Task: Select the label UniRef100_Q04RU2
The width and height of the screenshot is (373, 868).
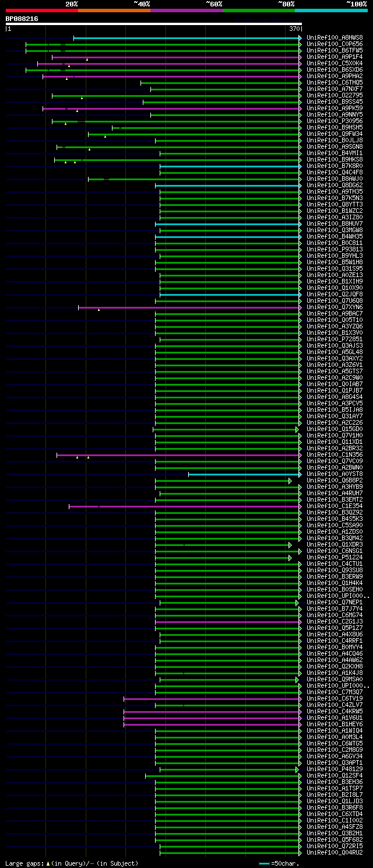Action: point(335,853)
